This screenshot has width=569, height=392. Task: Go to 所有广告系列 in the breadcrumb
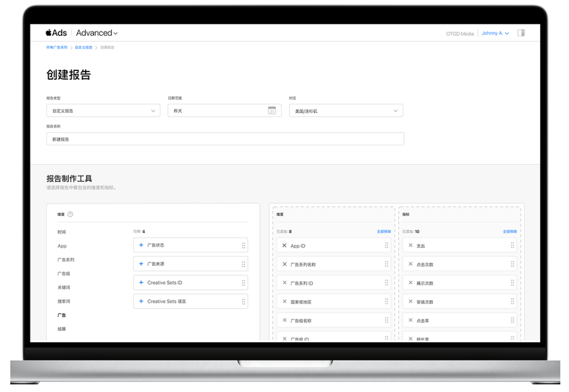tap(57, 48)
